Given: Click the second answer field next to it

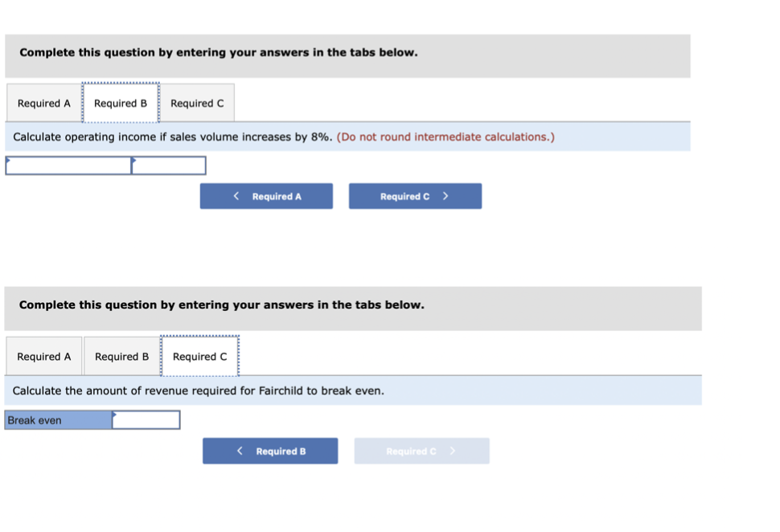Looking at the screenshot, I should tap(169, 166).
